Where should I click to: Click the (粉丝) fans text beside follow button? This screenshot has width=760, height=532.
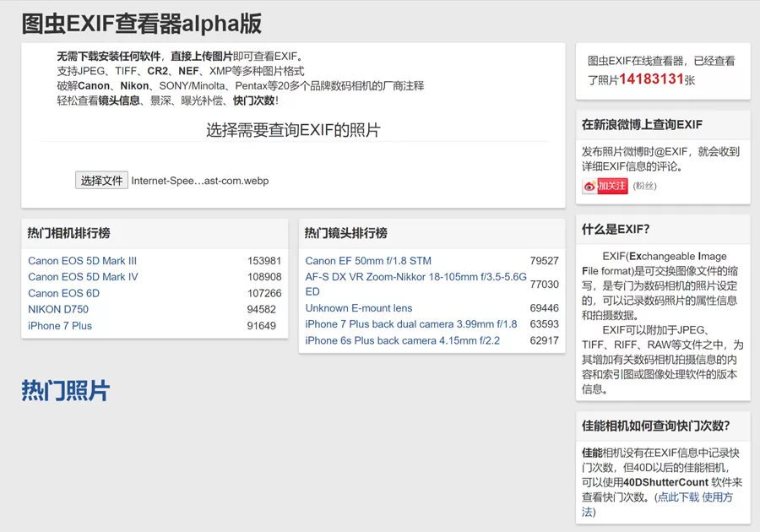(x=644, y=186)
